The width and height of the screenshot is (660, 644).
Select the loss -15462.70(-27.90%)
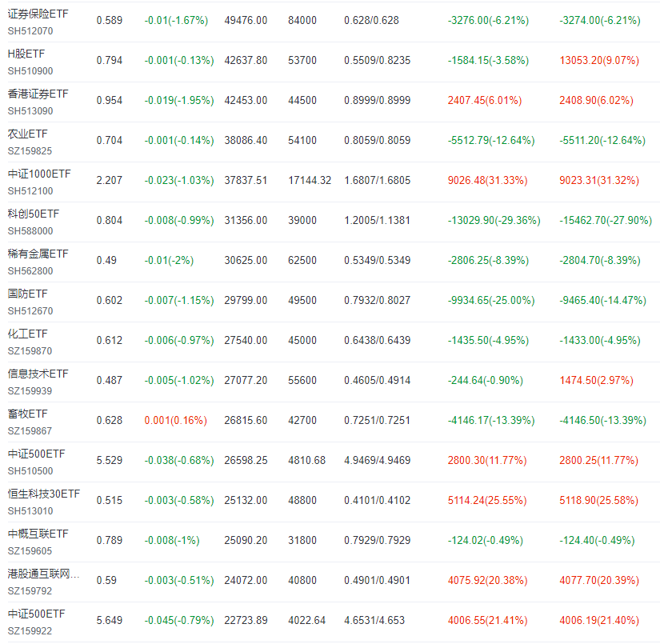pyautogui.click(x=606, y=220)
